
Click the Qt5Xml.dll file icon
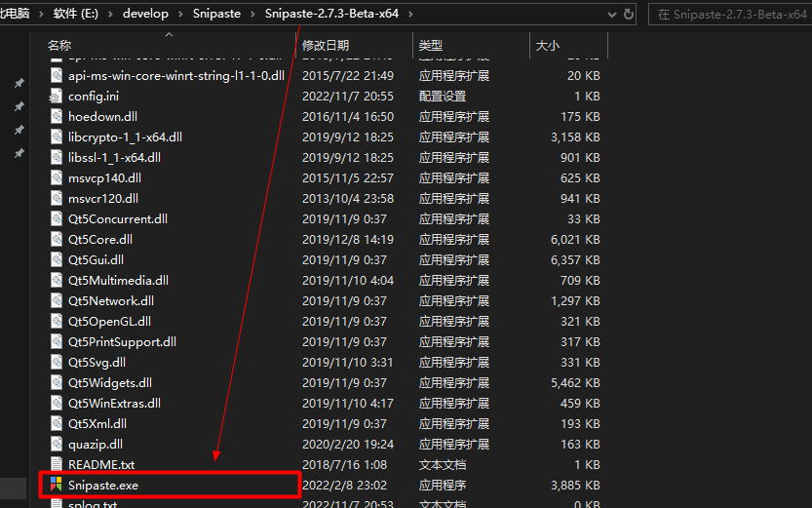[56, 423]
